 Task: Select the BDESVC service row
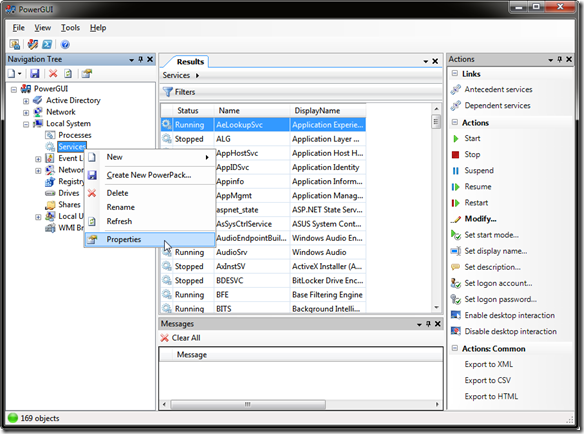(x=263, y=281)
